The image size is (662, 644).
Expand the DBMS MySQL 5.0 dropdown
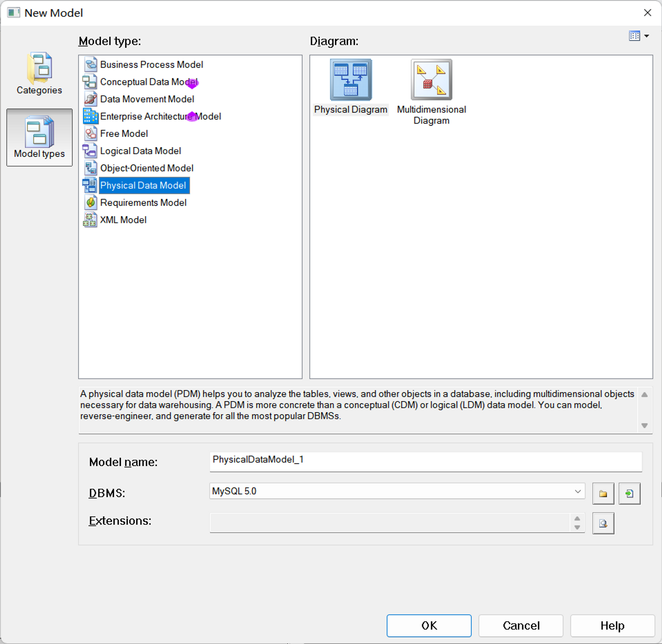point(578,491)
